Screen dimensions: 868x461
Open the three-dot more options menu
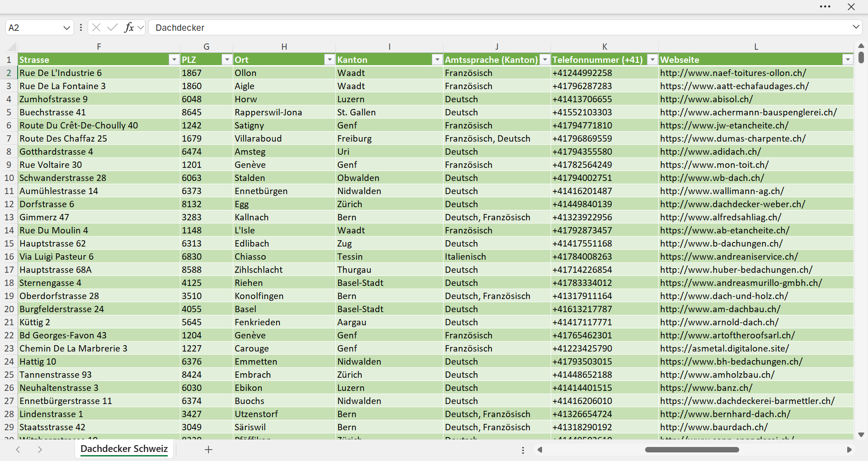click(825, 7)
